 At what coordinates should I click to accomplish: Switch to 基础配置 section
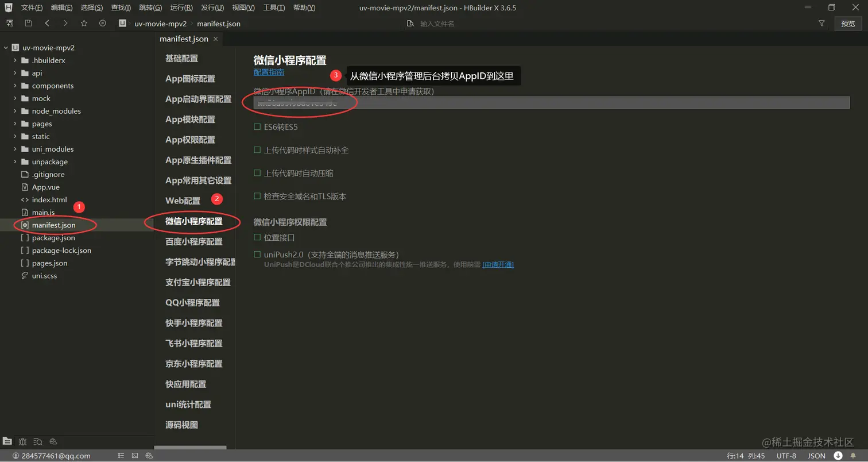click(181, 58)
